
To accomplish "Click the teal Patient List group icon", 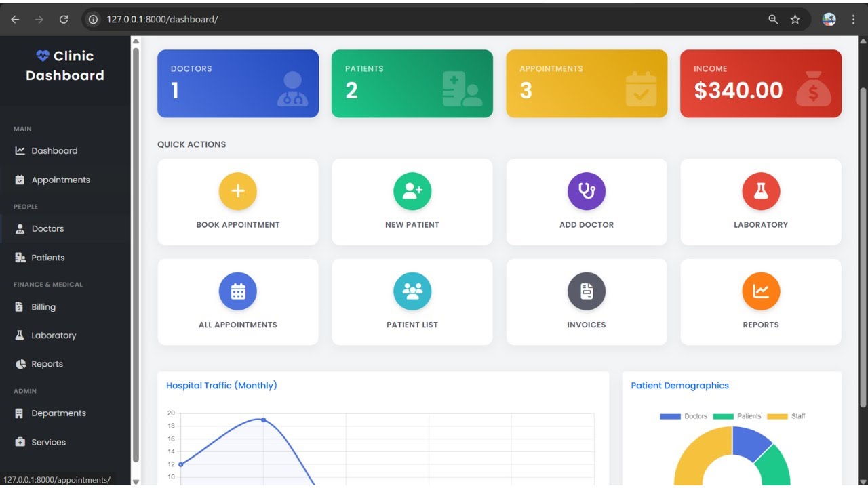I will (x=412, y=291).
